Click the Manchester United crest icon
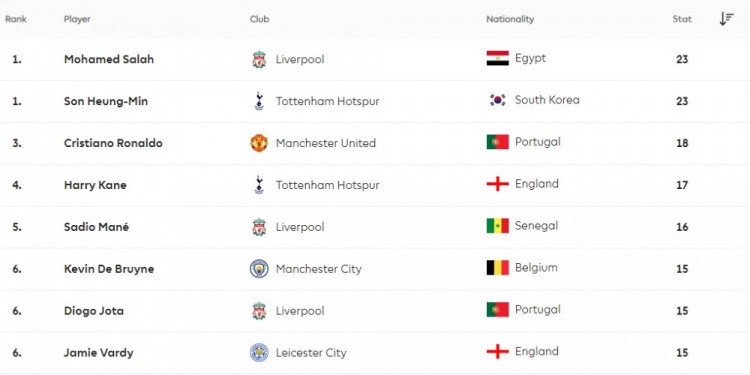Viewport: 750px width, 375px height. (259, 143)
